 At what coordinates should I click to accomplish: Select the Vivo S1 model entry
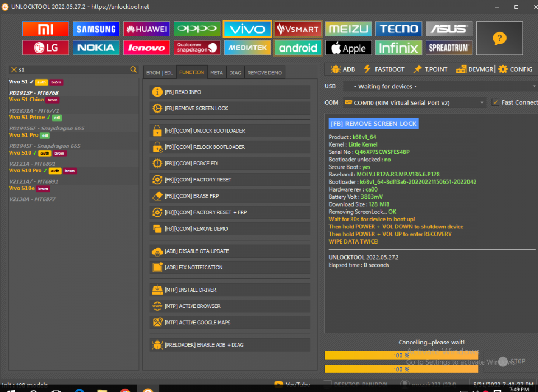[x=73, y=87]
